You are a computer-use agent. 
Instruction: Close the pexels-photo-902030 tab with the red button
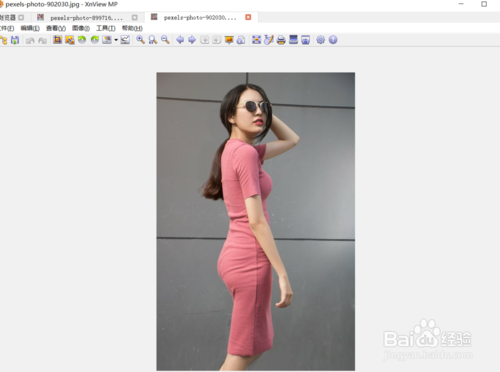[248, 17]
